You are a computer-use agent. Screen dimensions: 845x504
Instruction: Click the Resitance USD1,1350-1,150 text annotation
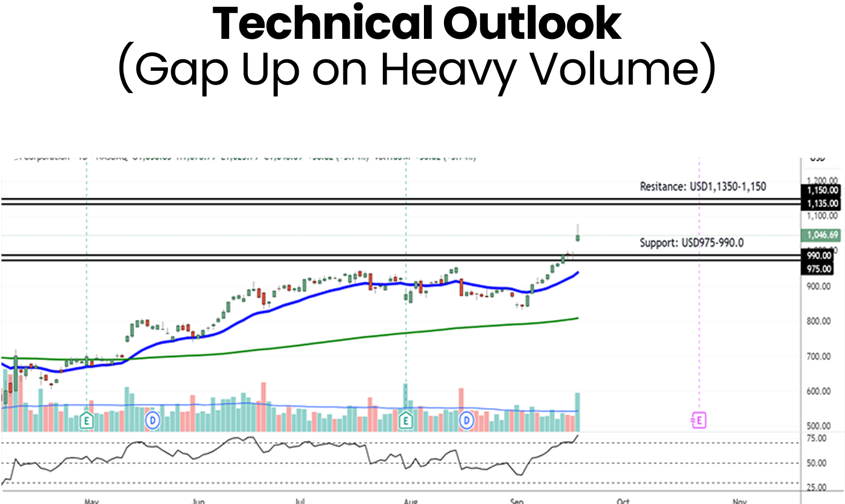click(x=703, y=186)
